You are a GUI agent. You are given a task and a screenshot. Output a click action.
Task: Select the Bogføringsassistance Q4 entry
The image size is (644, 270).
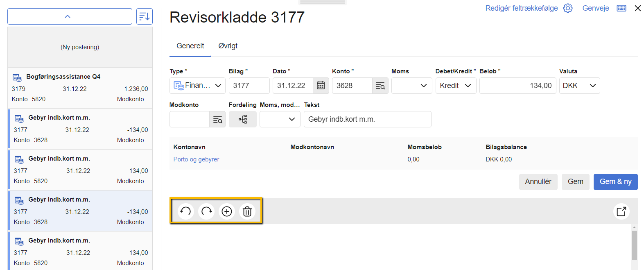pos(80,88)
